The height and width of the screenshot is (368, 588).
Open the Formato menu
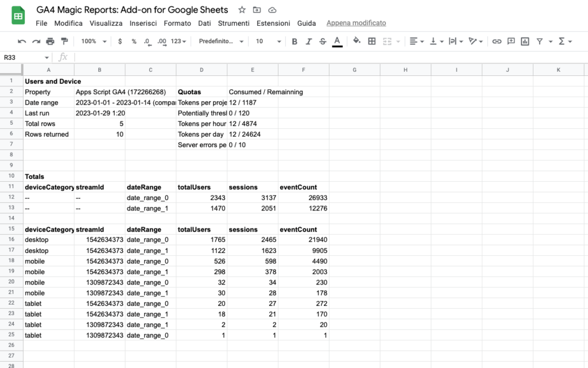click(x=177, y=23)
